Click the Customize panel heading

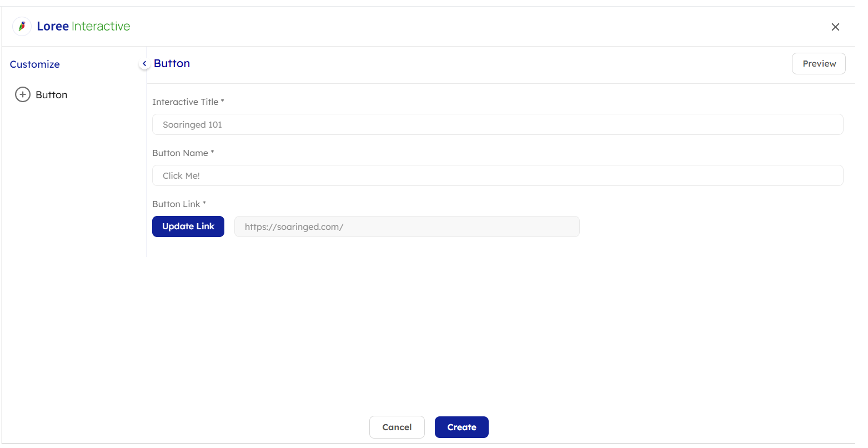point(34,64)
